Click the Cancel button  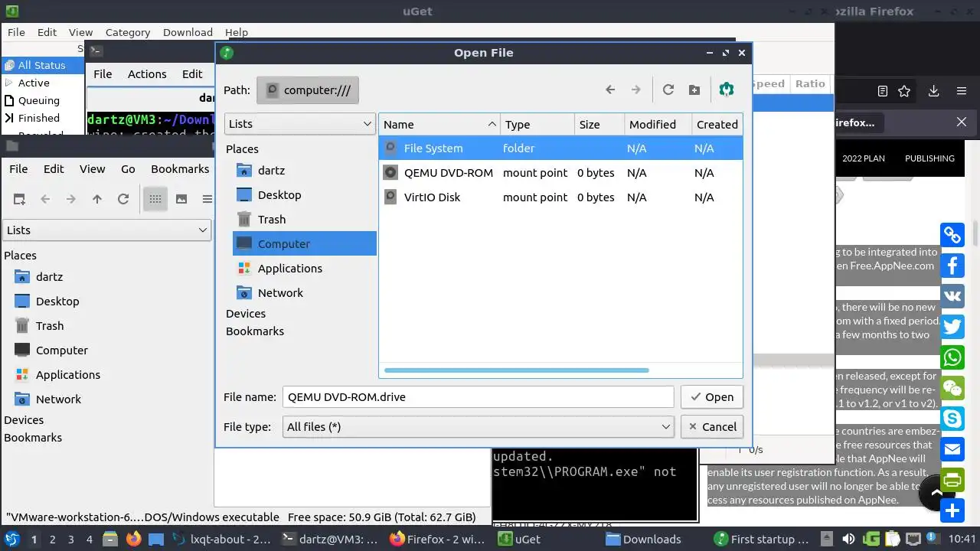(x=712, y=426)
